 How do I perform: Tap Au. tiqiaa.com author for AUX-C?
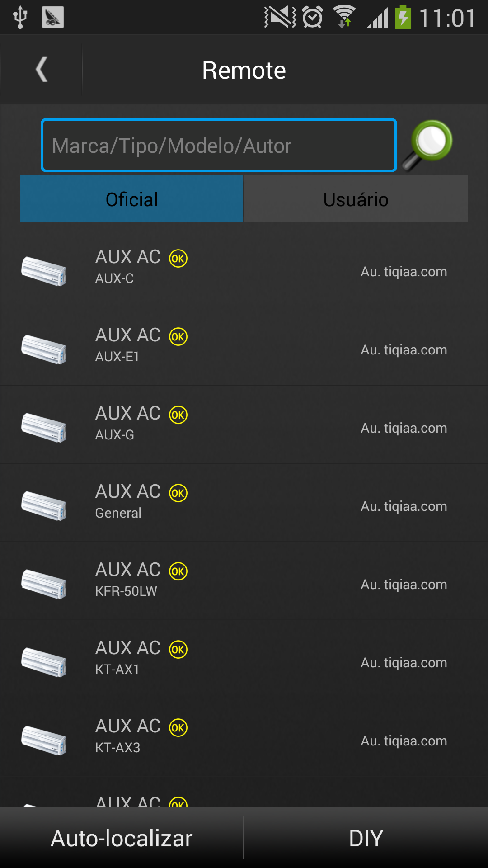pos(404,272)
